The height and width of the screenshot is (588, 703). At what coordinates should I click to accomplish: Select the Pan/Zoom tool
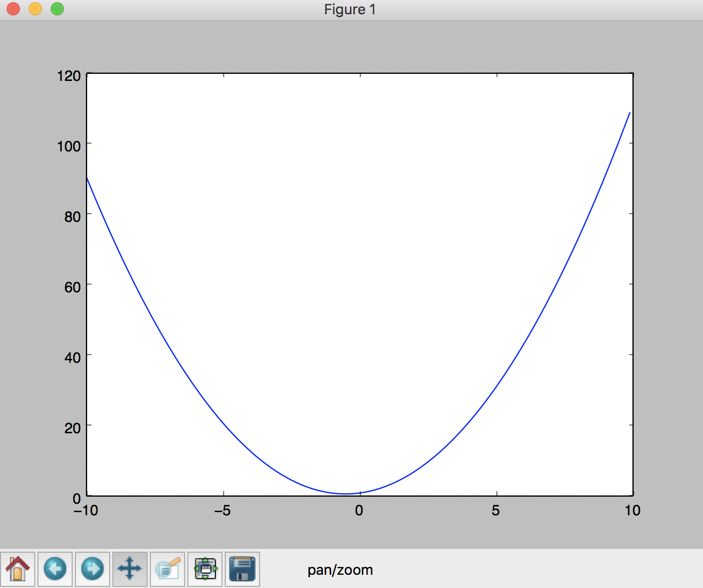130,569
